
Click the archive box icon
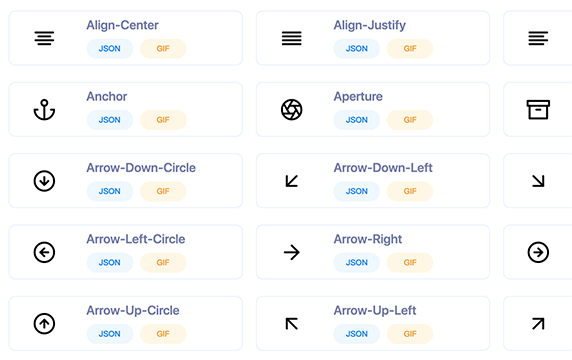point(538,109)
